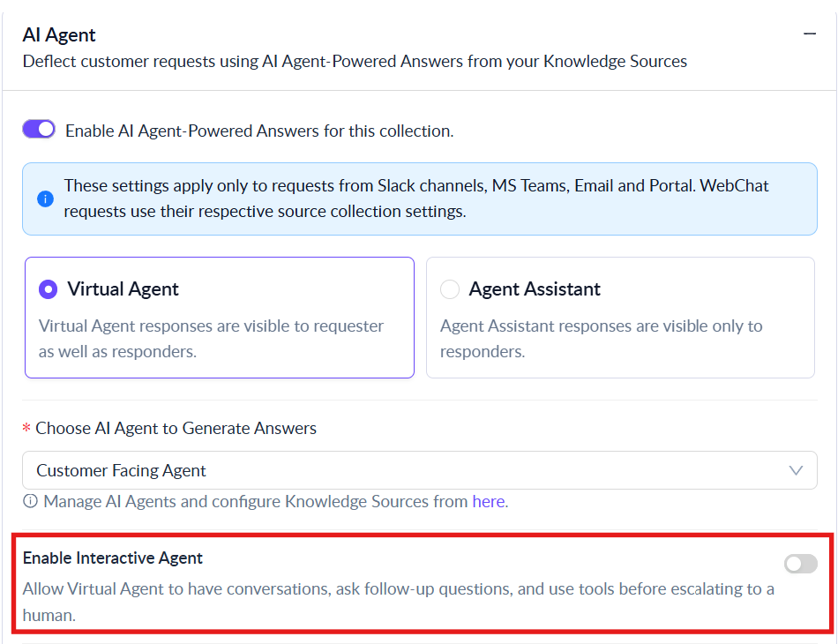Open the Customer Facing Agent dropdown
The width and height of the screenshot is (838, 644).
coord(419,470)
